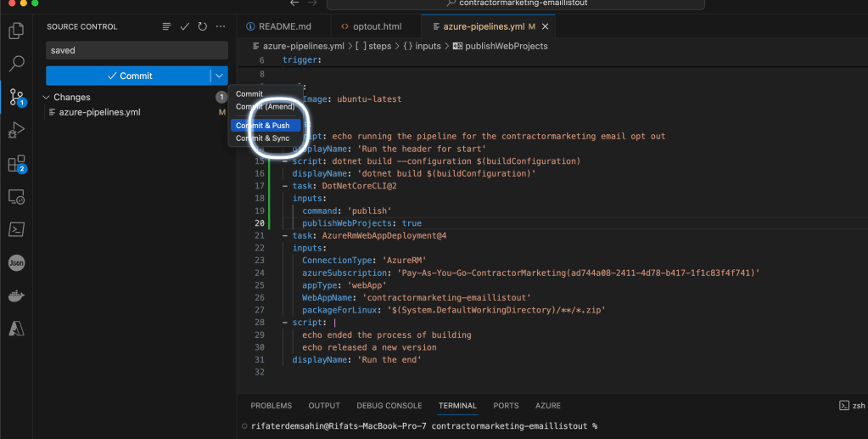Click publishWebProjects in the breadcrumb
The height and width of the screenshot is (439, 868).
click(506, 46)
